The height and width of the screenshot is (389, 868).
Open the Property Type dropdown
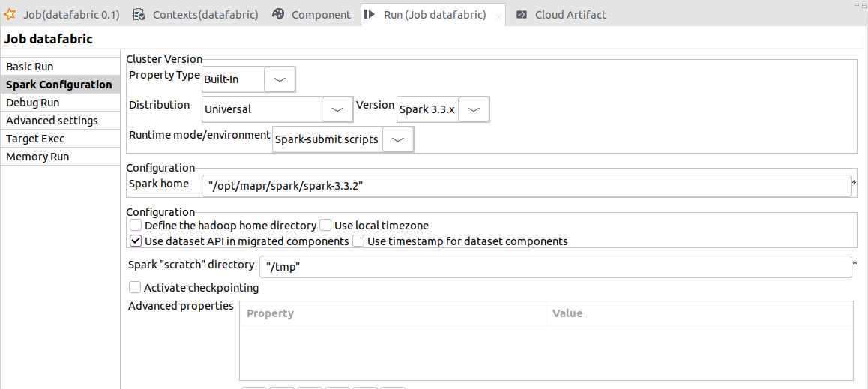tap(280, 79)
